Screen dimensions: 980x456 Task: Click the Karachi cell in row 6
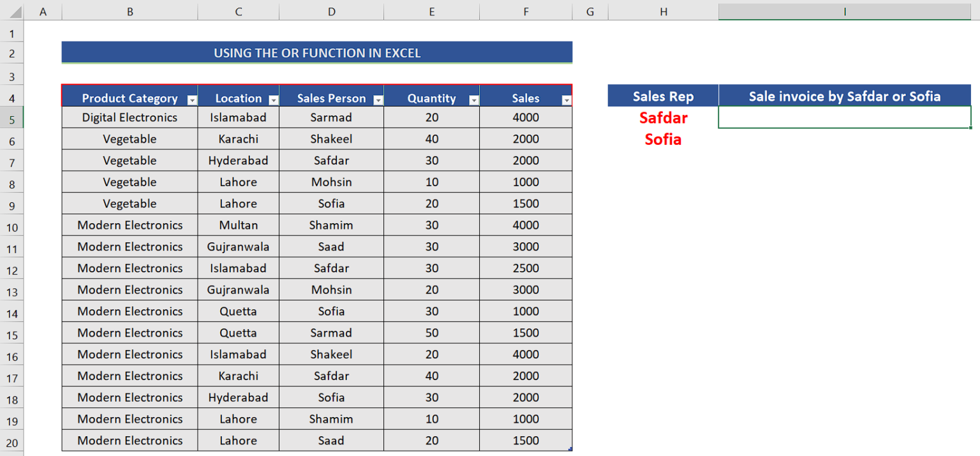pos(238,139)
